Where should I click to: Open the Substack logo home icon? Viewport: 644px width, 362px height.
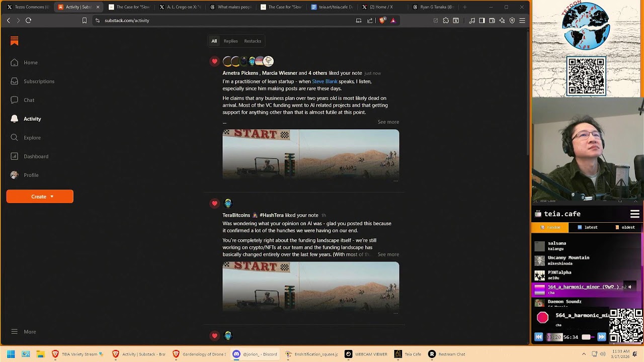pyautogui.click(x=15, y=41)
